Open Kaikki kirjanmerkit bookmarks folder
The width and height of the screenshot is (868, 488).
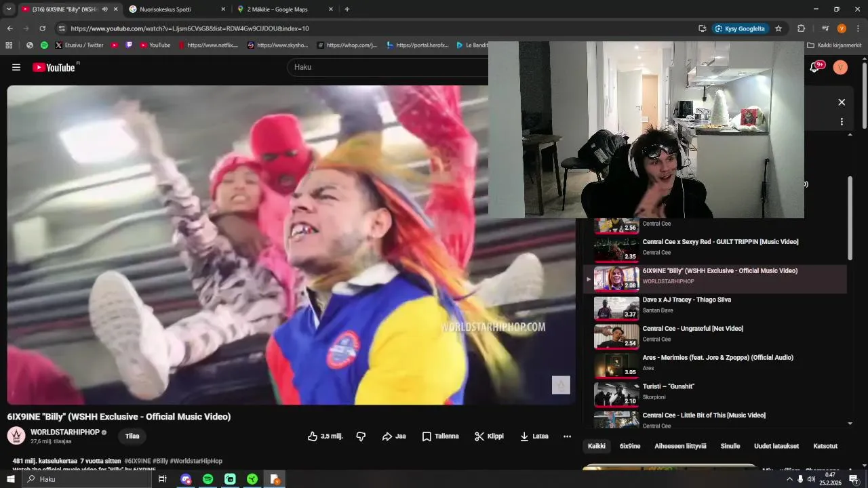835,45
